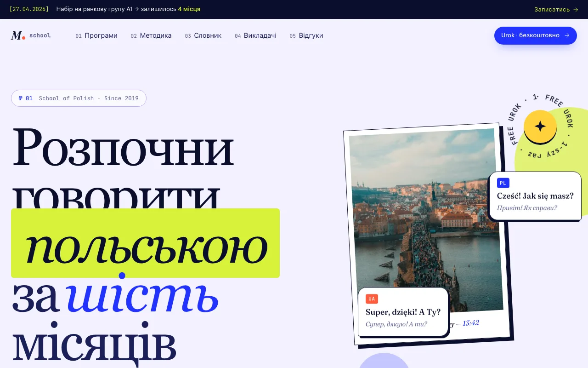Open the Методика menu item

click(151, 35)
